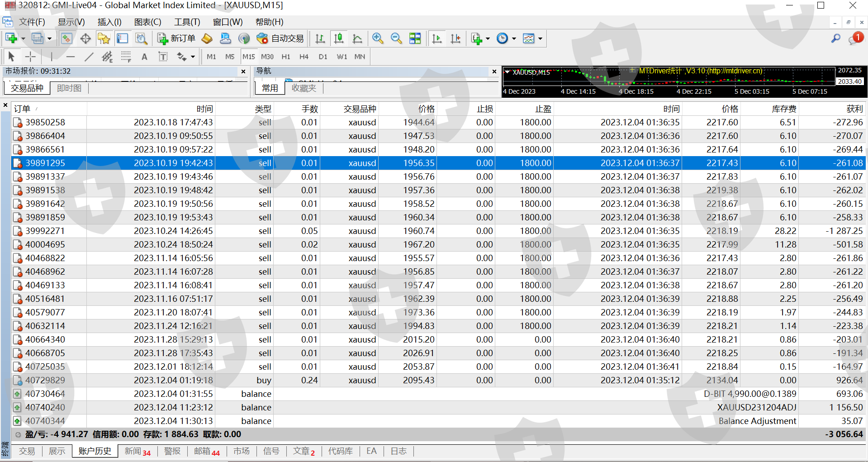868x462 pixels.
Task: Toggle the chart auto scroll button
Action: [437, 38]
